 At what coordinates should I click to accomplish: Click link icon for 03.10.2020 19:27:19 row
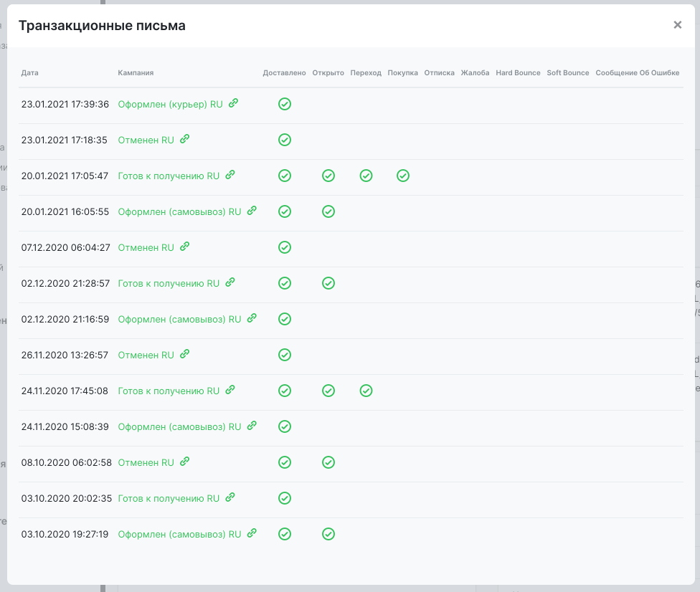click(252, 533)
